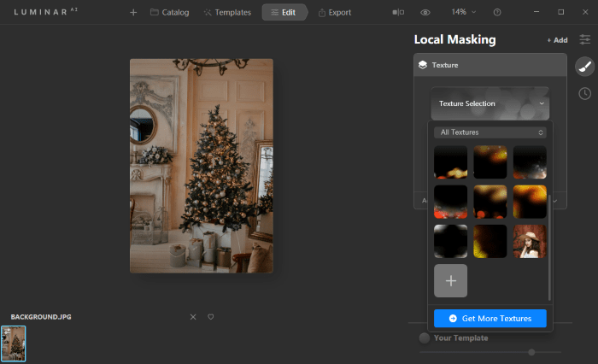Click the plus tile to add texture
Image resolution: width=598 pixels, height=364 pixels.
point(450,281)
